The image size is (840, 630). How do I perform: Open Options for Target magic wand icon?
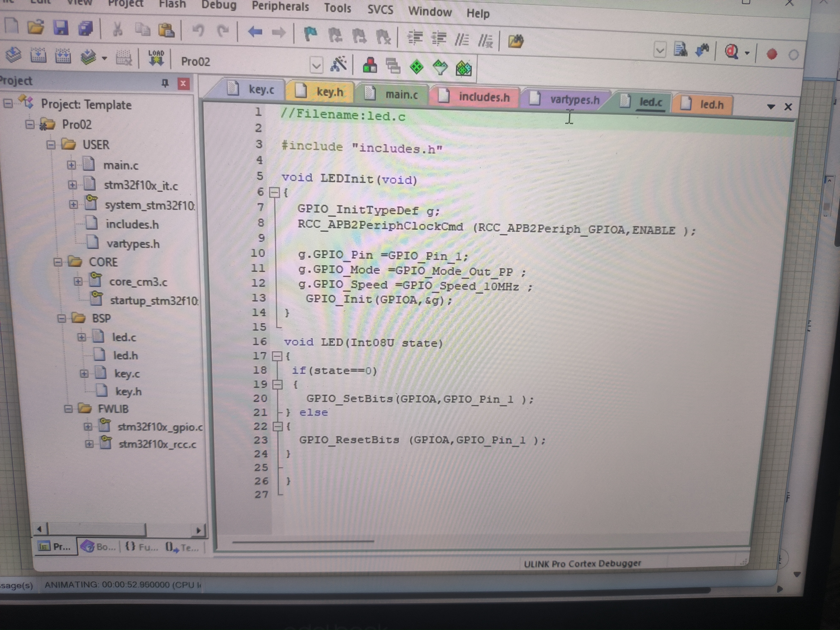[x=338, y=64]
